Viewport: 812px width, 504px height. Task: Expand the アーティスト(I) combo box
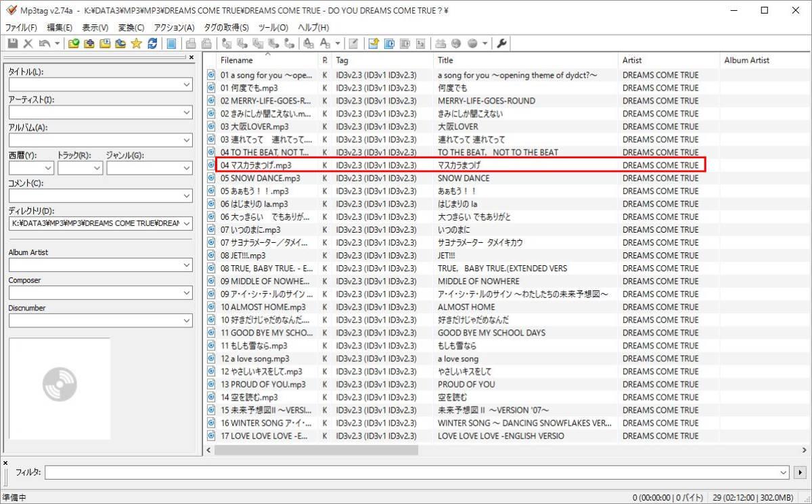(x=187, y=112)
